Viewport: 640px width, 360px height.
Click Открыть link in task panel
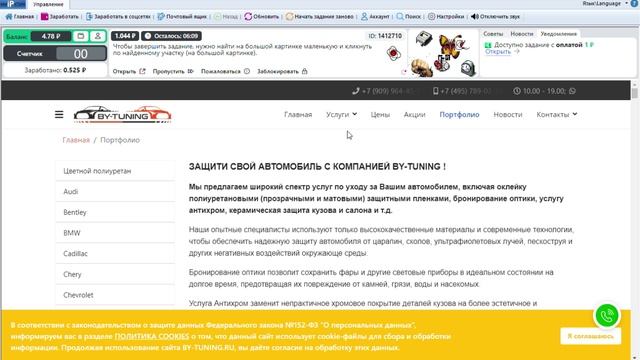[129, 71]
